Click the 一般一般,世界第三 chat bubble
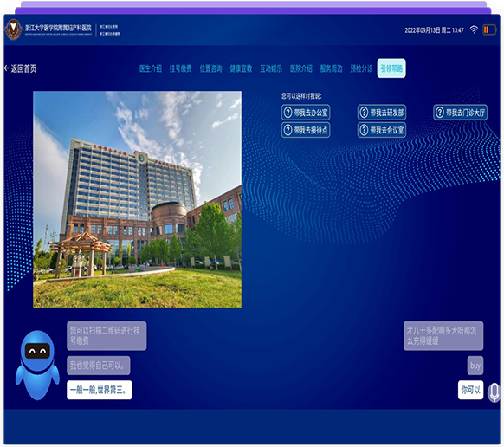 pyautogui.click(x=100, y=390)
